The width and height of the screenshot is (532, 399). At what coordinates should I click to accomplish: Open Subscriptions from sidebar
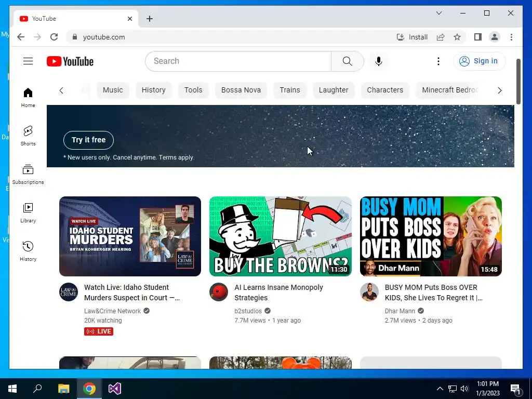pyautogui.click(x=28, y=175)
